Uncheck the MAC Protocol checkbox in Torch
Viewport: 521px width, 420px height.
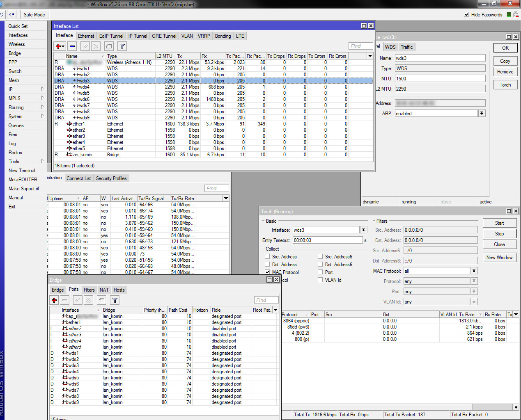pyautogui.click(x=267, y=272)
